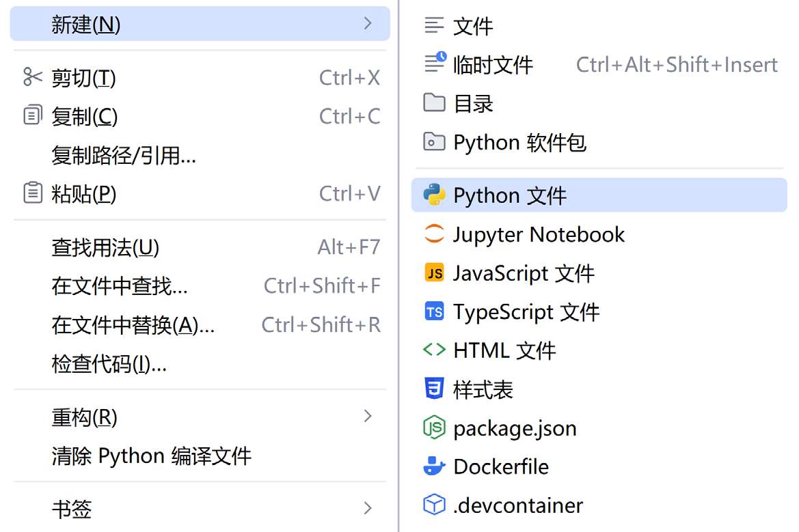The image size is (799, 532).
Task: Open 复制路径/引用... menu item
Action: coord(124,156)
